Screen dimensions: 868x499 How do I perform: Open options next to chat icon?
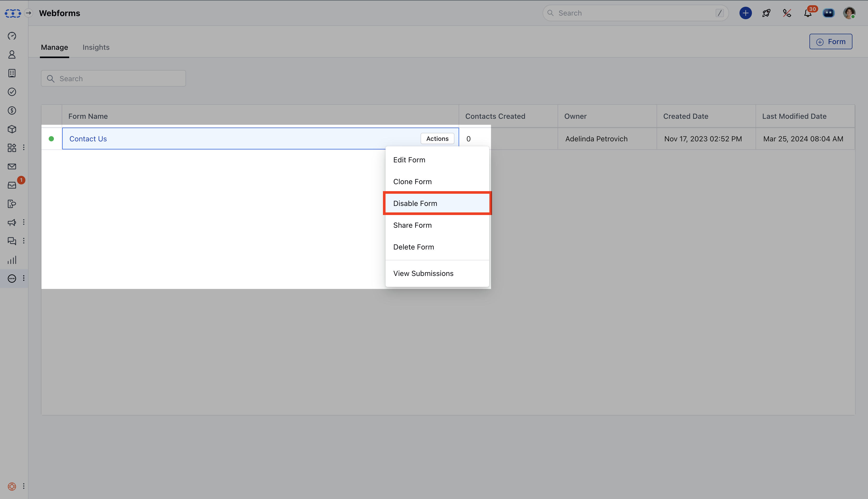point(24,241)
